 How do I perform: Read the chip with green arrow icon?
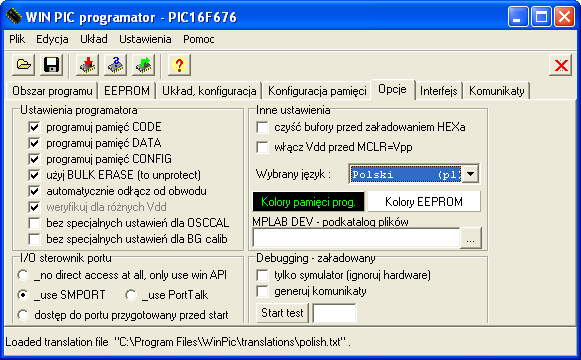[x=143, y=65]
